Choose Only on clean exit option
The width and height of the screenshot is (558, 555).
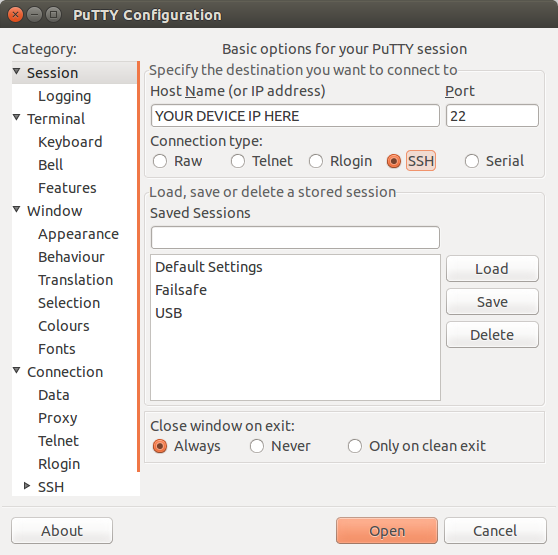[355, 446]
